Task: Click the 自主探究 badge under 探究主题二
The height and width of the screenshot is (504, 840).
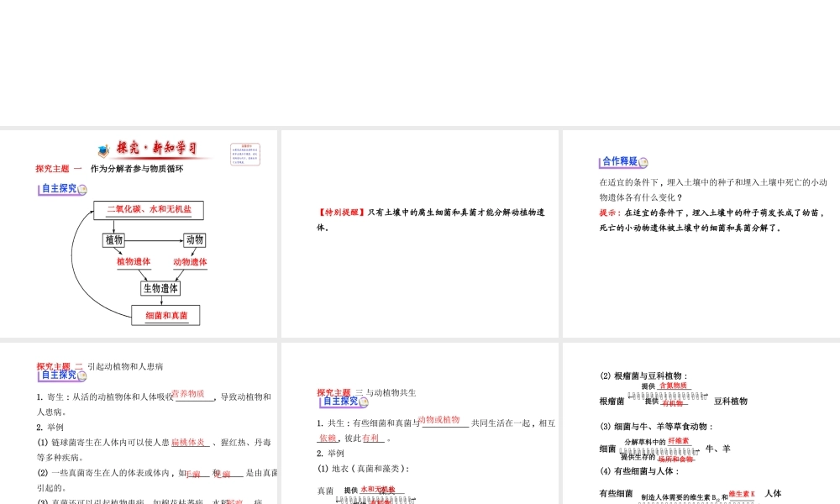Action: (62, 375)
